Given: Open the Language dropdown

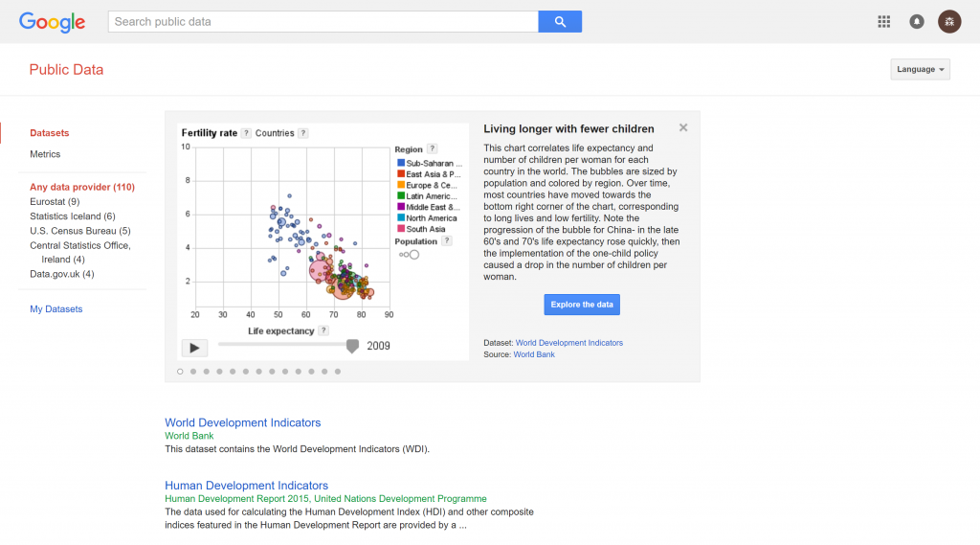Looking at the screenshot, I should click(x=920, y=69).
